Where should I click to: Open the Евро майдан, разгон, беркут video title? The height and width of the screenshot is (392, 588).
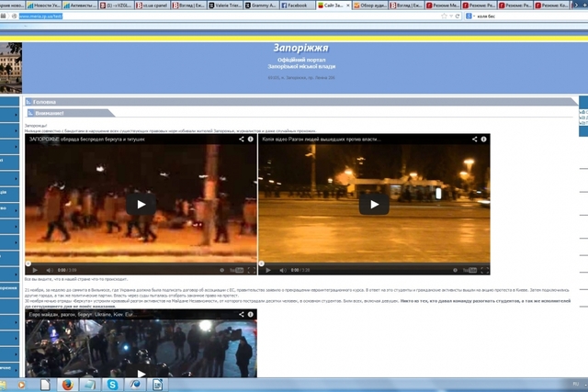(x=83, y=314)
